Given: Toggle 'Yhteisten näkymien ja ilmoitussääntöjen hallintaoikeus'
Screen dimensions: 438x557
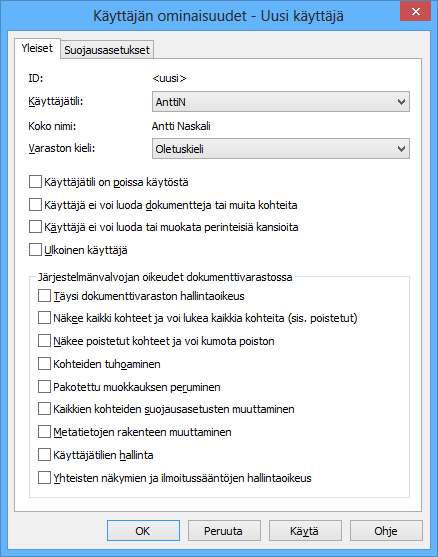Looking at the screenshot, I should 44,478.
